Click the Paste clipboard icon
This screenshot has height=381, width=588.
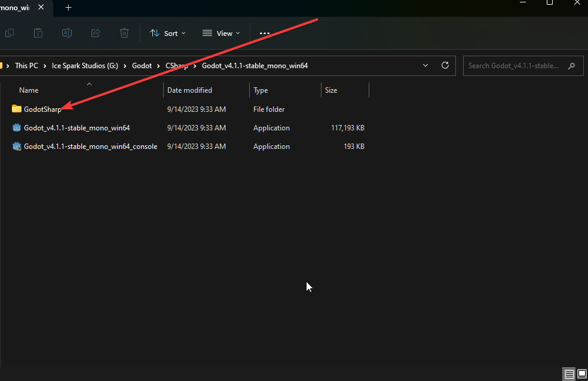[38, 33]
